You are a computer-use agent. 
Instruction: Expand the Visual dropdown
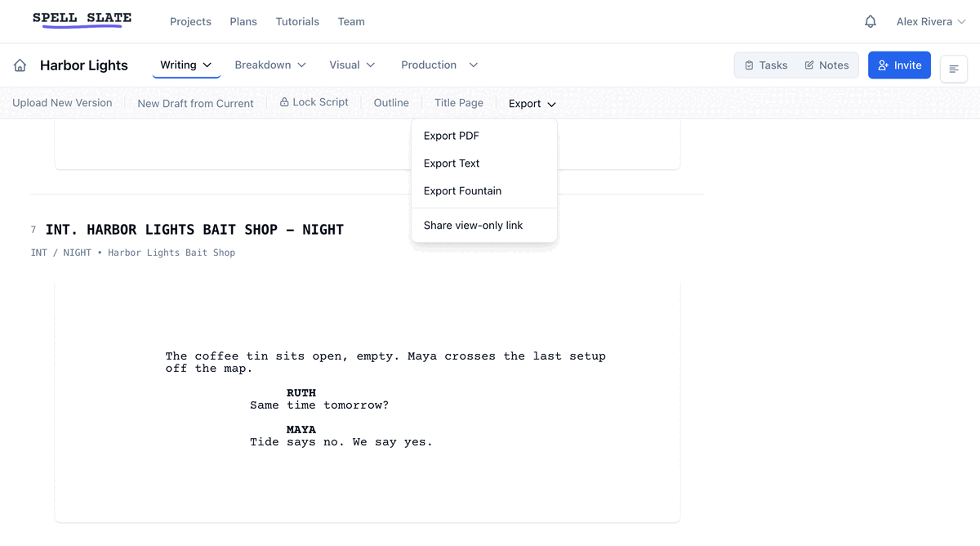(x=352, y=65)
